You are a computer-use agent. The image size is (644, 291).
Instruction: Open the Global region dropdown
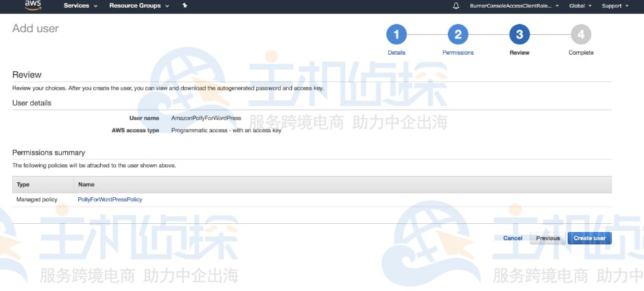point(580,6)
